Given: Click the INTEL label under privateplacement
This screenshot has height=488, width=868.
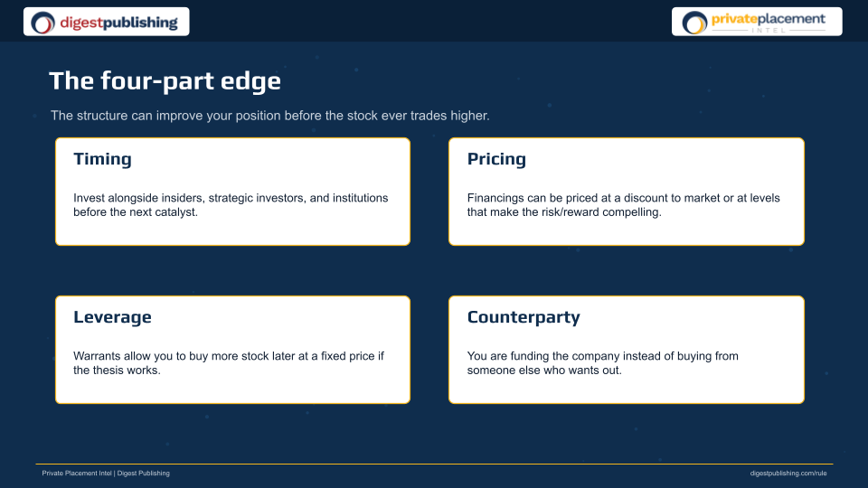Looking at the screenshot, I should point(769,30).
